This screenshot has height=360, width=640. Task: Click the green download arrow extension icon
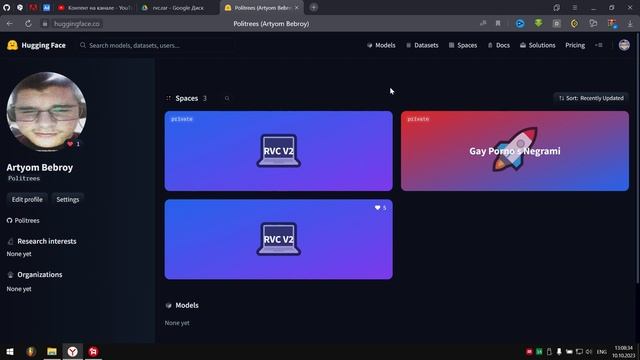tap(539, 24)
